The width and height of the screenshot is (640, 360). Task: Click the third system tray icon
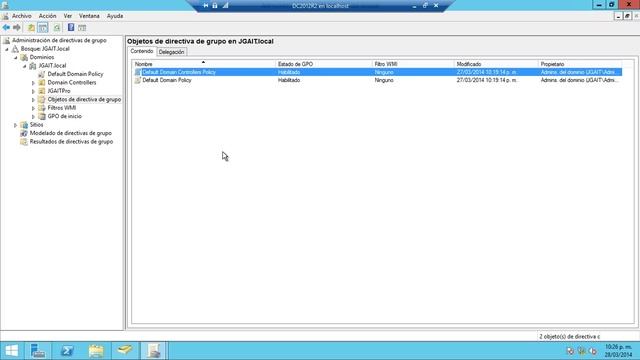pyautogui.click(x=593, y=351)
